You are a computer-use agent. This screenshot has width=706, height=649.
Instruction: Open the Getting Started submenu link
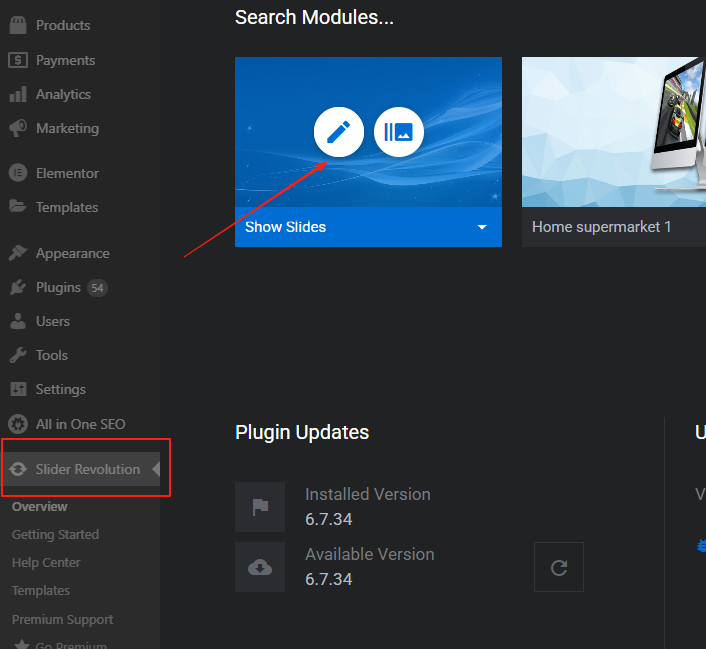click(x=55, y=534)
